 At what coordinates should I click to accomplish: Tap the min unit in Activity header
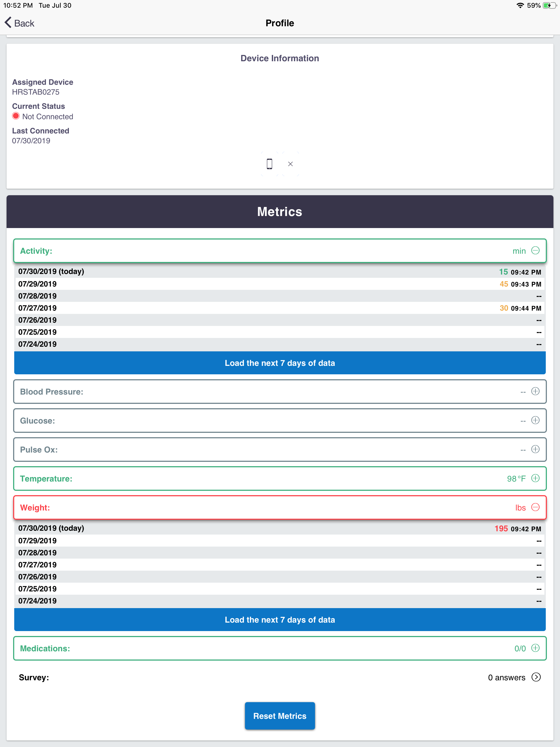[x=519, y=251]
